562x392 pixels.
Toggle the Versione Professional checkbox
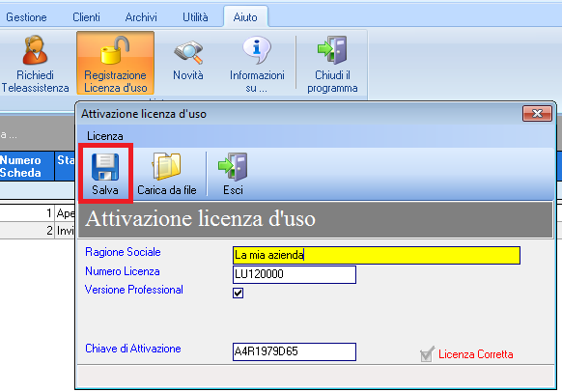click(x=238, y=293)
